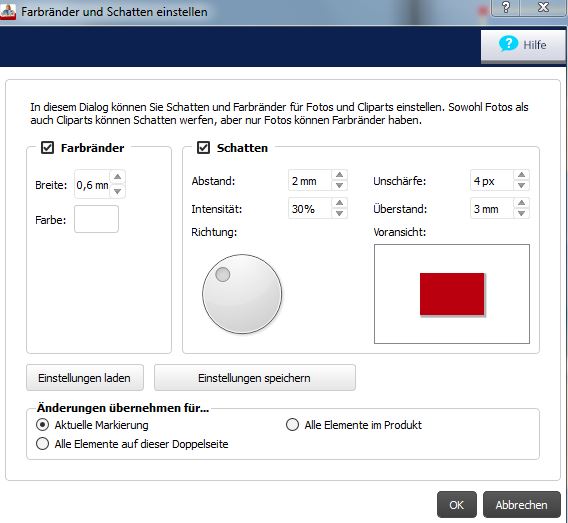Open the Farbe color swatch
Image resolution: width=568 pixels, height=523 pixels.
96,219
